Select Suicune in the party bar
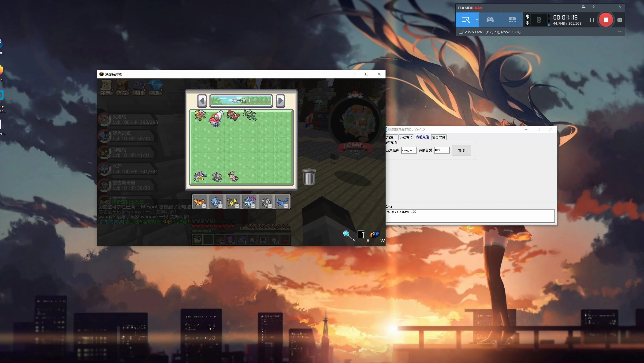This screenshot has width=644, height=363. click(x=249, y=202)
